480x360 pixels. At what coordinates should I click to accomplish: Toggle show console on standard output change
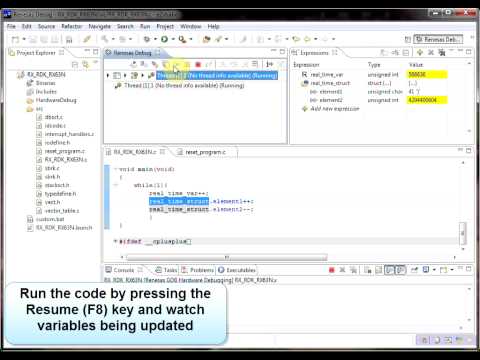click(x=389, y=270)
